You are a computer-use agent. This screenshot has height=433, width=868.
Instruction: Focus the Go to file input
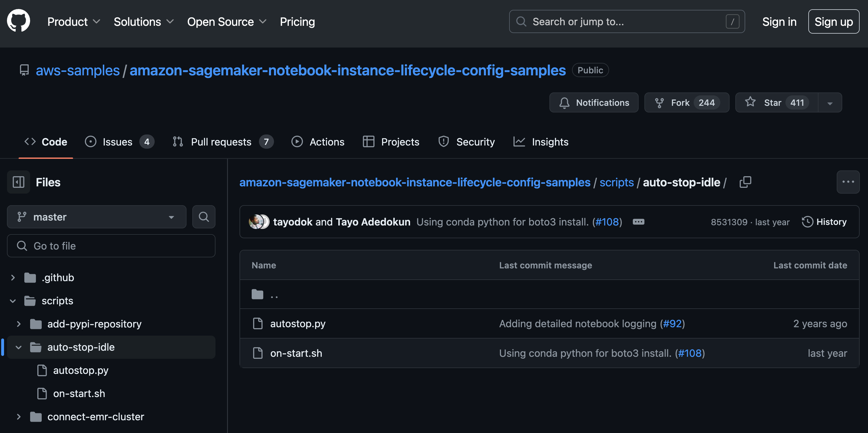coord(111,246)
